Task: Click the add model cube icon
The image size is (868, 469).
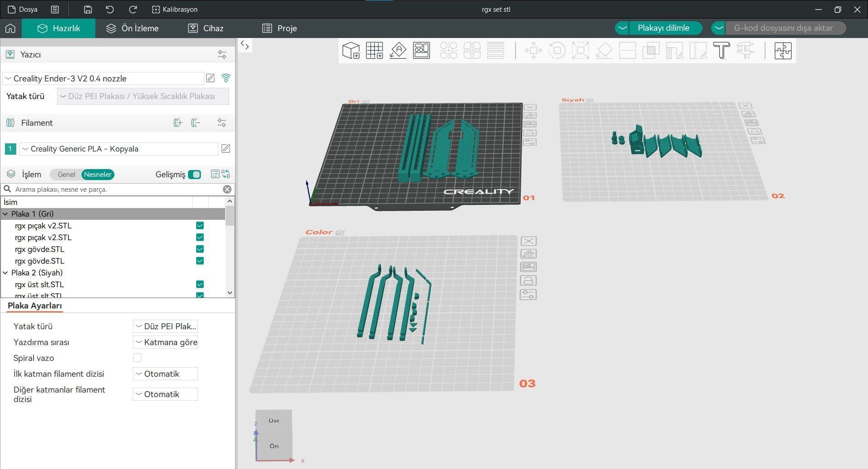Action: point(351,51)
